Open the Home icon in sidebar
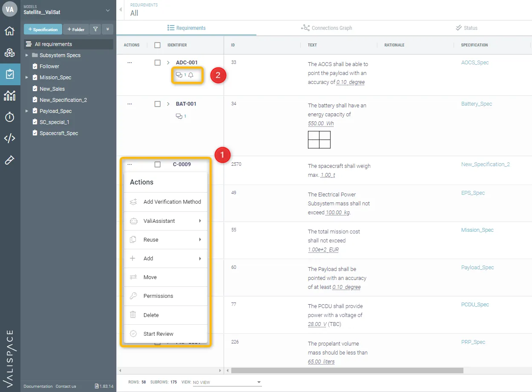Viewport: 532px width, 392px height. (10, 31)
